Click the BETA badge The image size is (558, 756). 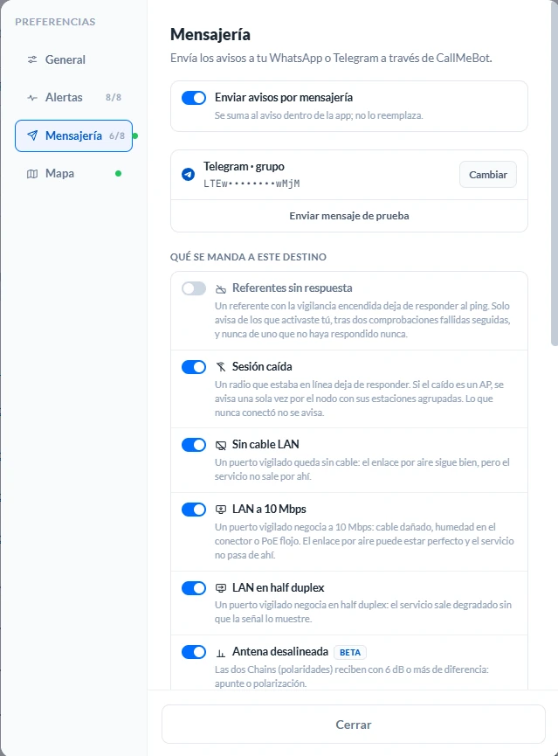pyautogui.click(x=350, y=652)
